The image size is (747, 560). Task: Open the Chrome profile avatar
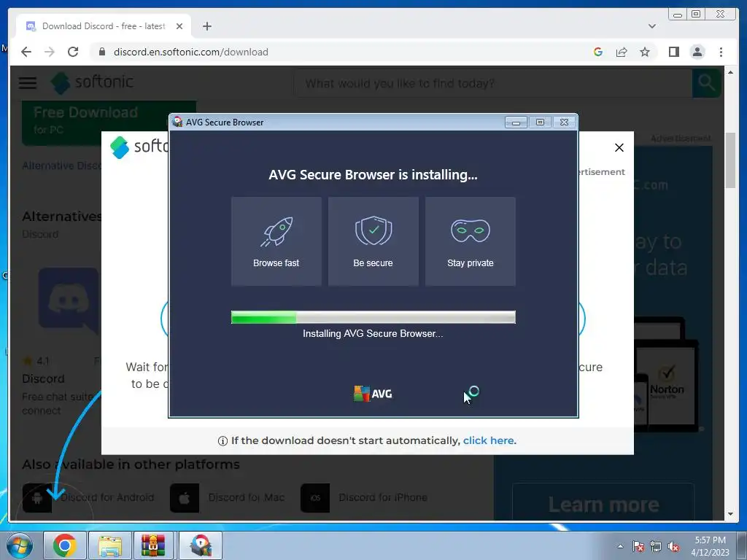click(697, 52)
